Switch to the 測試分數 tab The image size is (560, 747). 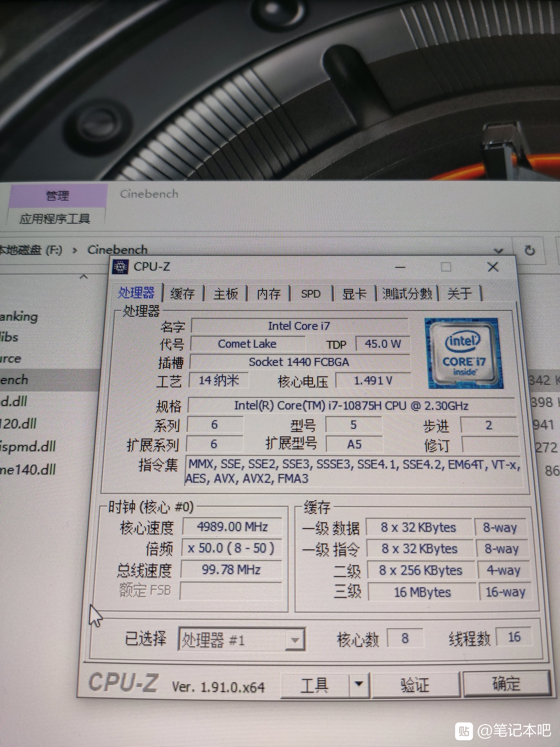[x=407, y=294]
